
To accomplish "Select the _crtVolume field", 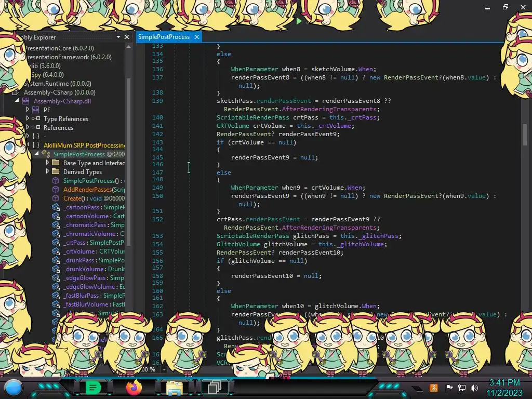I will [94, 251].
